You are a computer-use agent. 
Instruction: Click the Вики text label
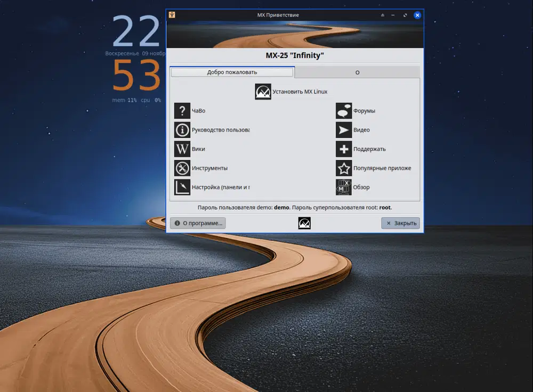click(x=198, y=149)
